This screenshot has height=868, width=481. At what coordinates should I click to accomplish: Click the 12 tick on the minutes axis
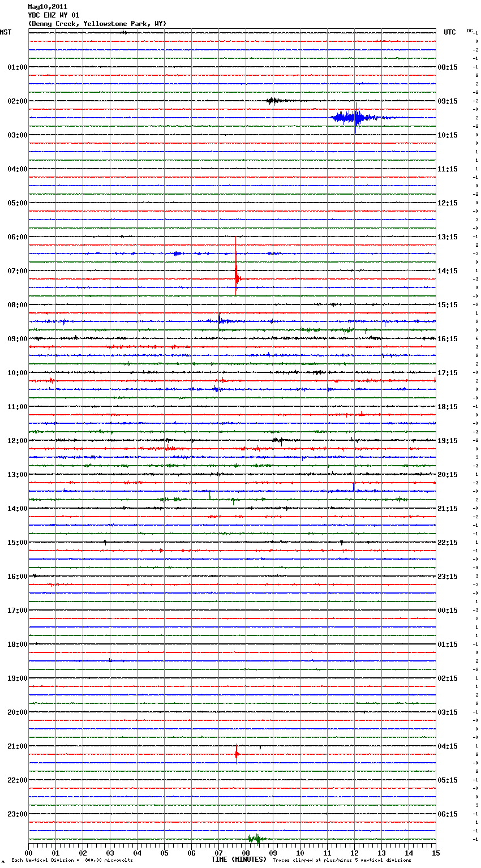[x=354, y=852]
